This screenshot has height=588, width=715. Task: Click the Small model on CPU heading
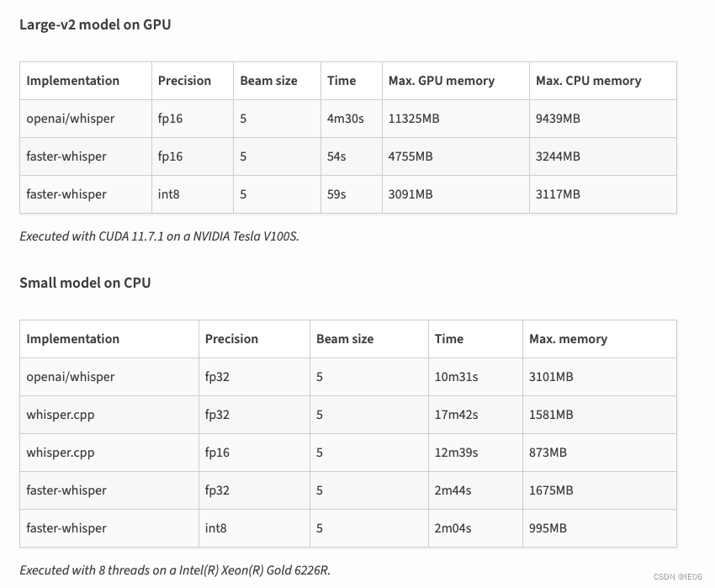[x=85, y=283]
